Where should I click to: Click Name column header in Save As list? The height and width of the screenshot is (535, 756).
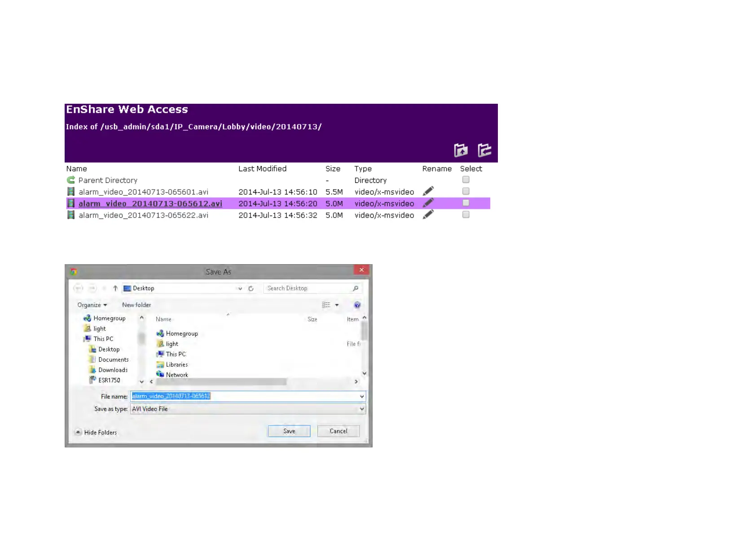tap(163, 319)
